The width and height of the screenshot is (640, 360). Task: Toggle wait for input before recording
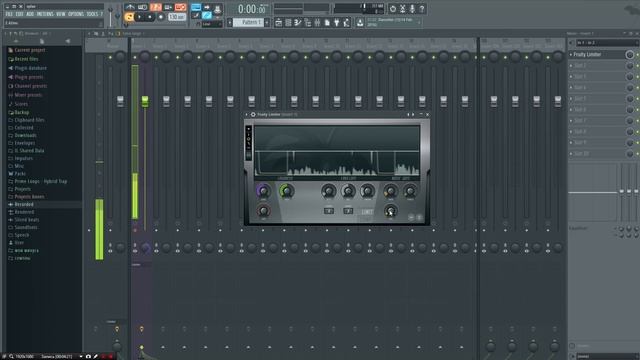click(x=142, y=7)
